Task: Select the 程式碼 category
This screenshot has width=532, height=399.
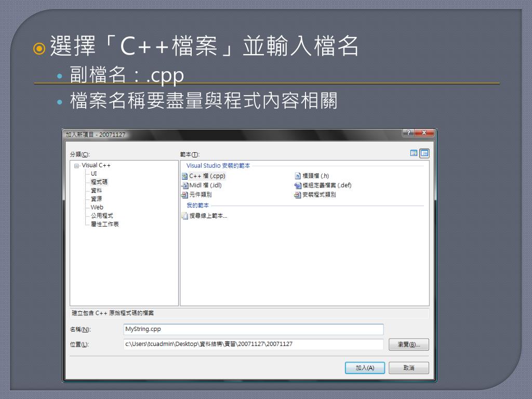Action: [99, 182]
